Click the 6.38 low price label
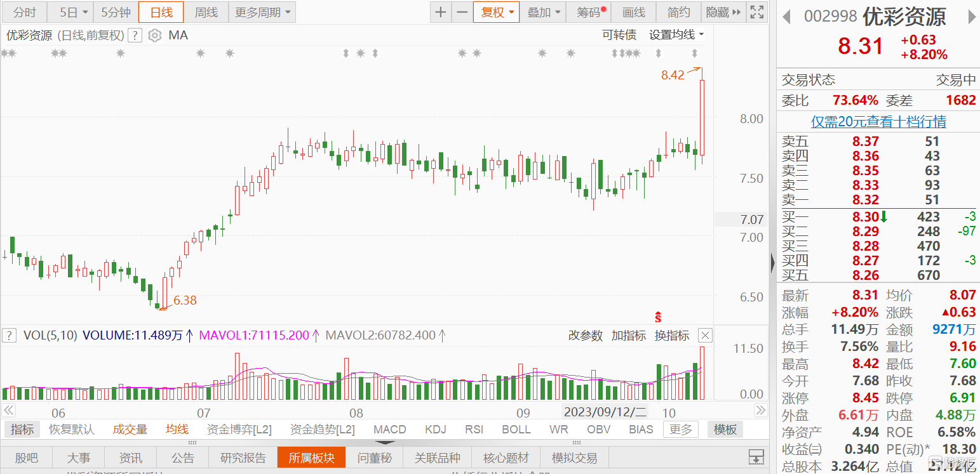The height and width of the screenshot is (474, 980). pos(185,300)
